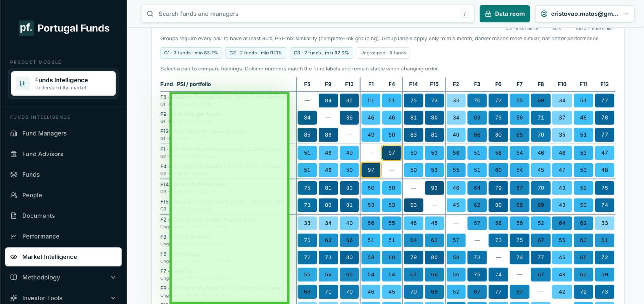Select the 42 cell in the F8 row
This screenshot has width=644, height=304.
[562, 292]
